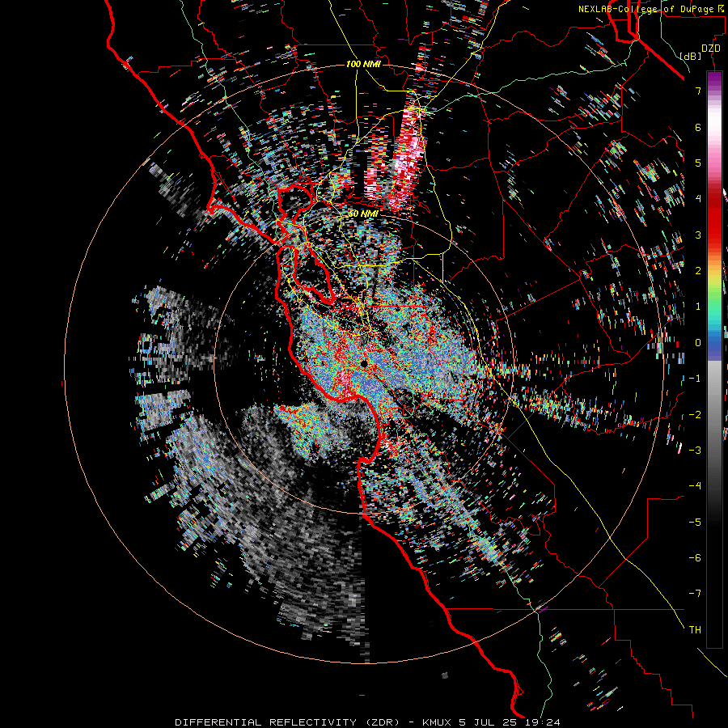Click the TH threshold label on scale
This screenshot has height=728, width=728.
point(695,629)
